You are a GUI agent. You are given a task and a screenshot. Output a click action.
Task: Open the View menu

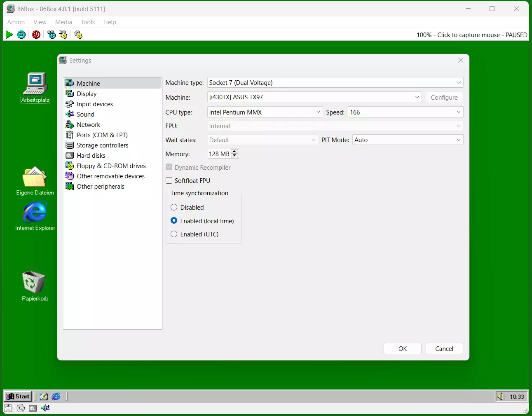pyautogui.click(x=40, y=22)
